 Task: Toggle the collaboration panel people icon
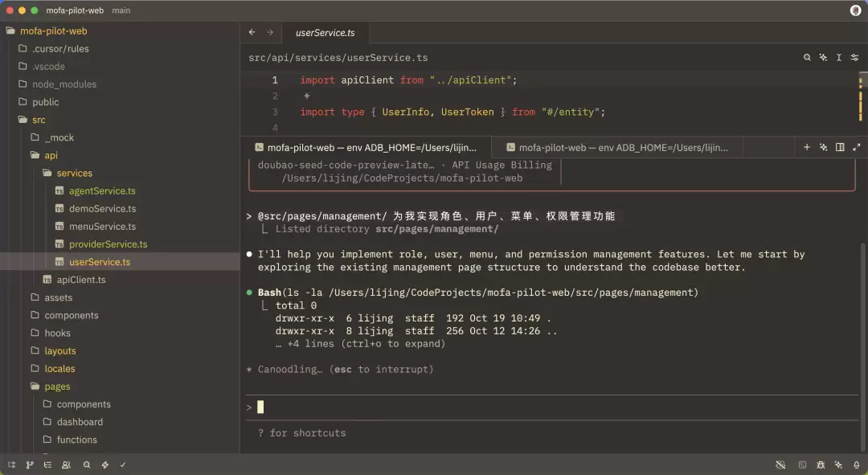pos(66,465)
